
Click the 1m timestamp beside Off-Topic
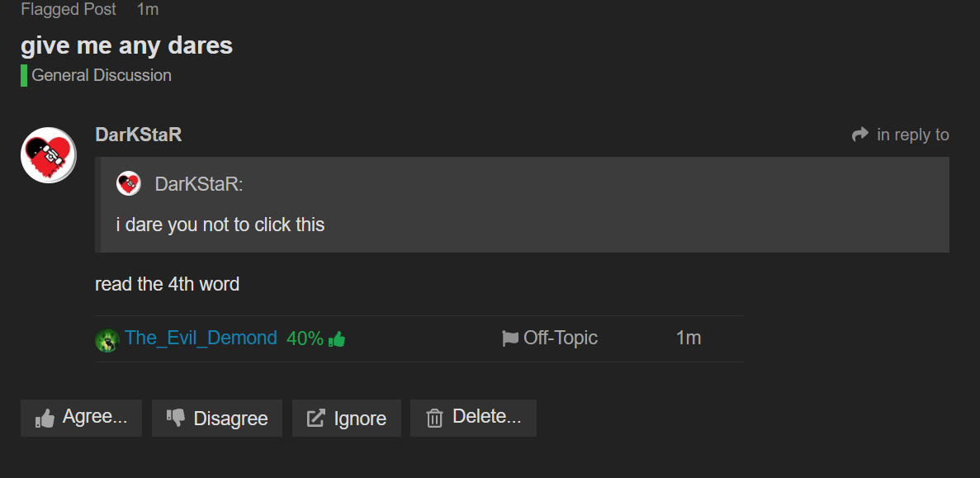tap(688, 338)
